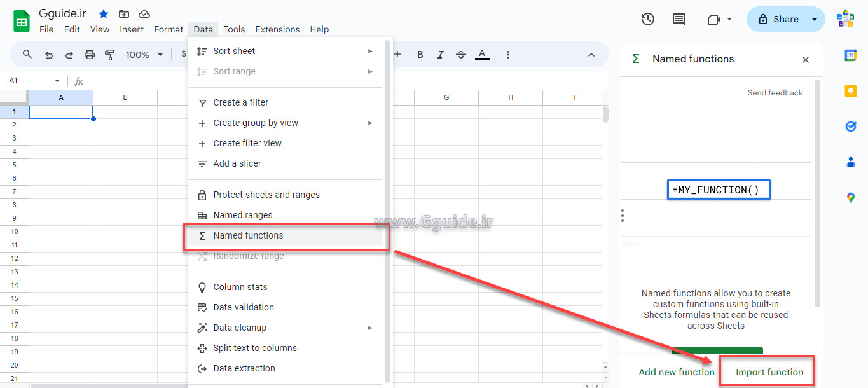Viewport: 868px width, 388px height.
Task: Star the Gguide.ir document
Action: [x=104, y=14]
